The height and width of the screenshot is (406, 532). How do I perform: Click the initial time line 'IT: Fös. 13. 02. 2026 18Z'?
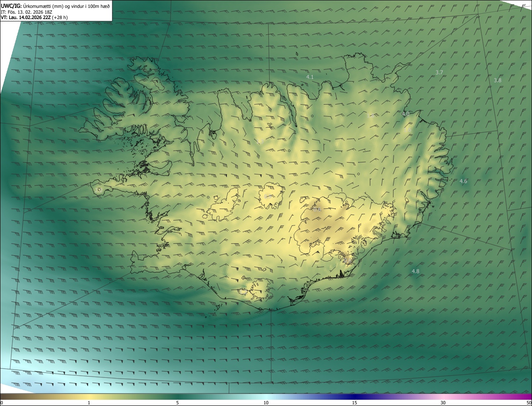(x=27, y=12)
